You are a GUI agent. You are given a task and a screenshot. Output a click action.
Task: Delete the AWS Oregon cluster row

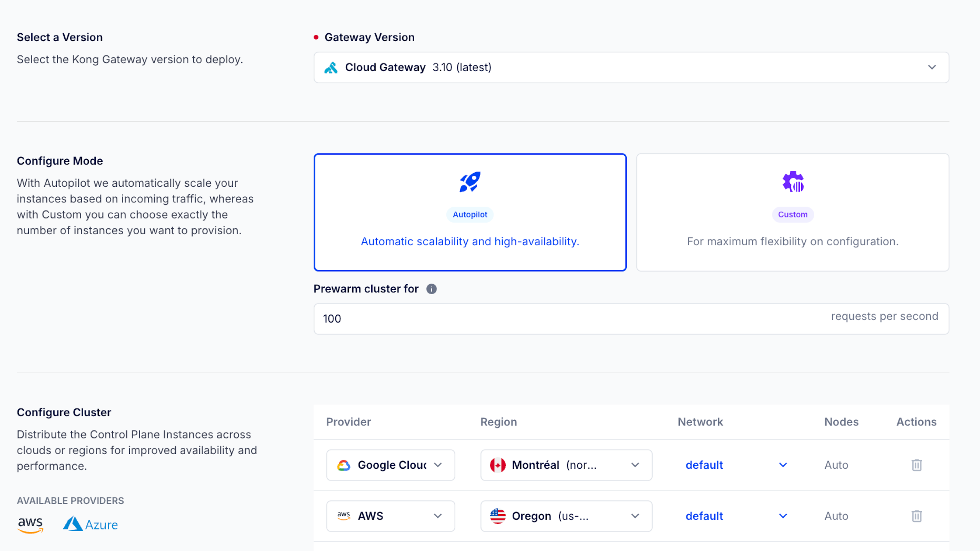[x=916, y=516]
